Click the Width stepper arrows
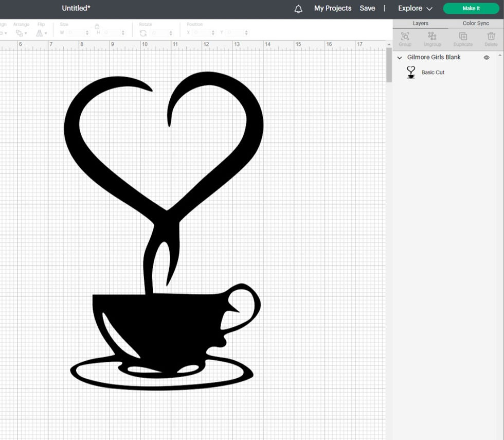The height and width of the screenshot is (440, 504). click(87, 33)
